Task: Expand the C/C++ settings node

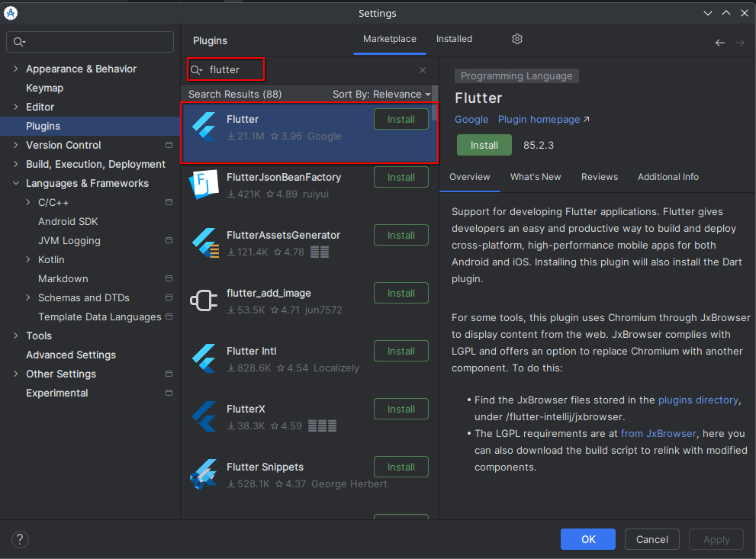Action: [x=28, y=202]
